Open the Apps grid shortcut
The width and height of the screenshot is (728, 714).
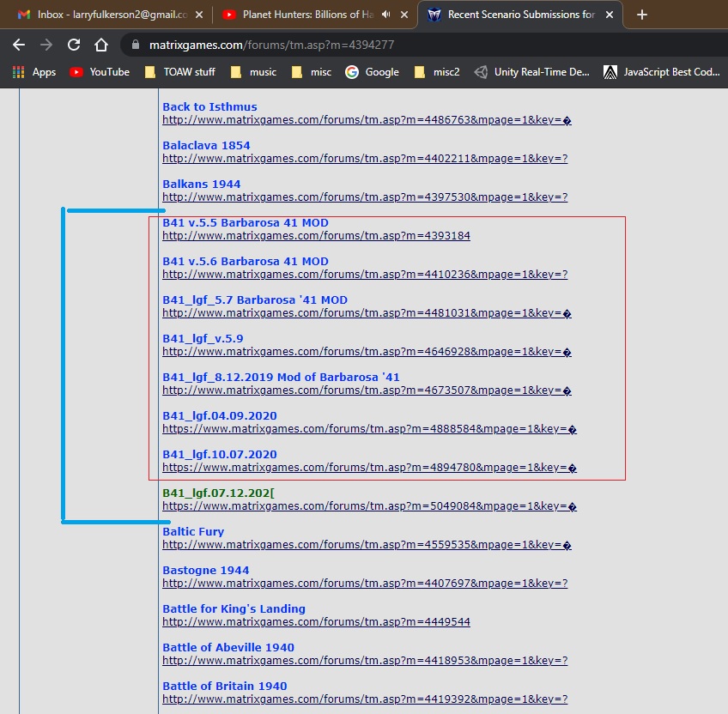(33, 72)
